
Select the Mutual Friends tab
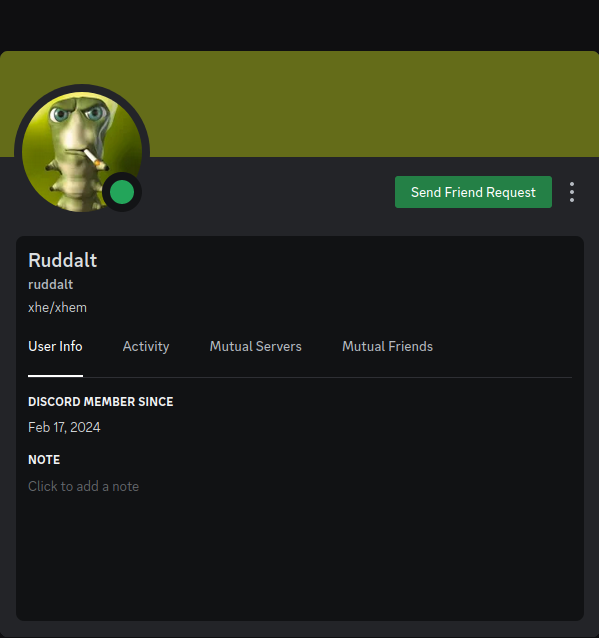(x=387, y=346)
